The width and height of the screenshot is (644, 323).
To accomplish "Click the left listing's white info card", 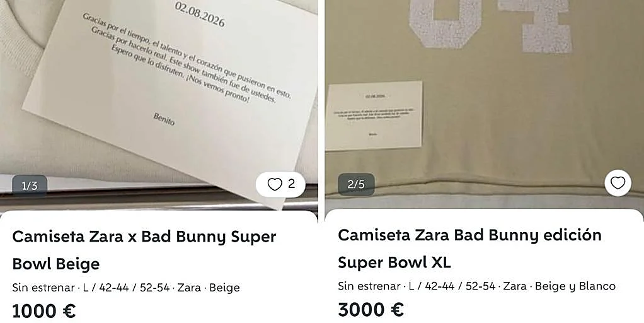I will coord(159,266).
